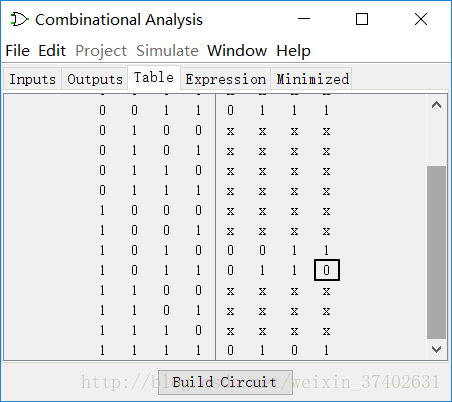Screen dimensions: 452x402
Task: Click the Logisim gate icon in title bar
Action: [x=19, y=19]
